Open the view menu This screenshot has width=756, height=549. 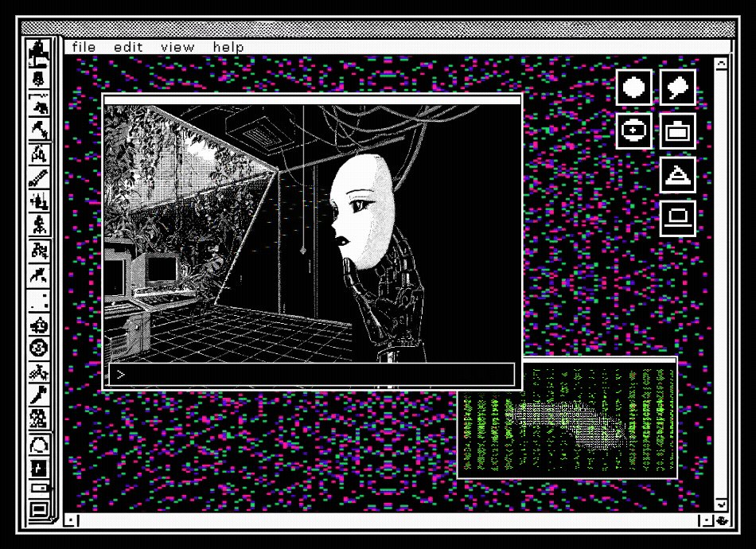177,47
